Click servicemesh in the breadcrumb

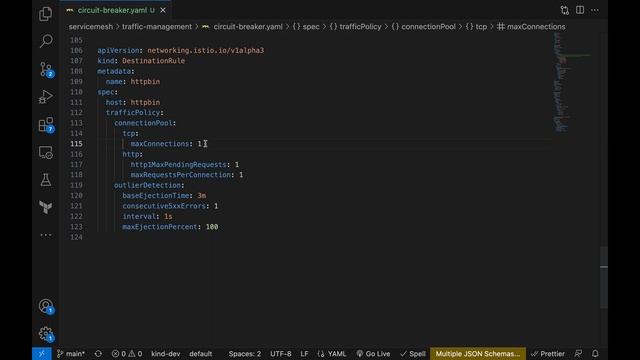pyautogui.click(x=91, y=27)
